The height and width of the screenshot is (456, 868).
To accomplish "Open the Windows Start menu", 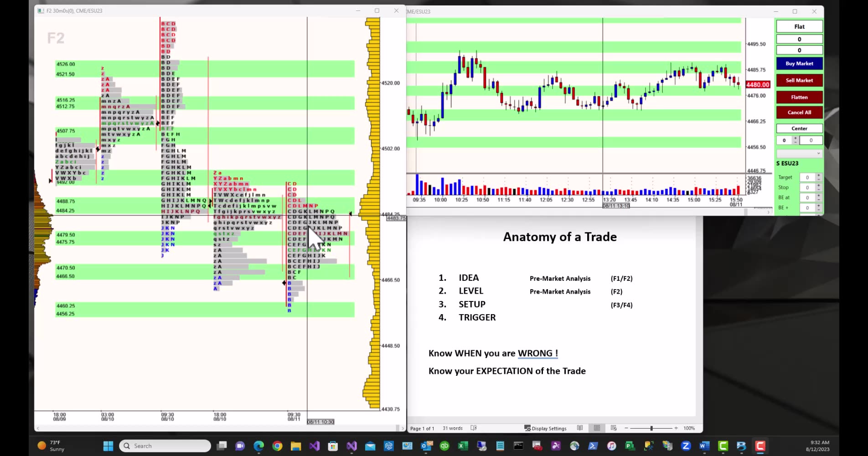I will [108, 446].
